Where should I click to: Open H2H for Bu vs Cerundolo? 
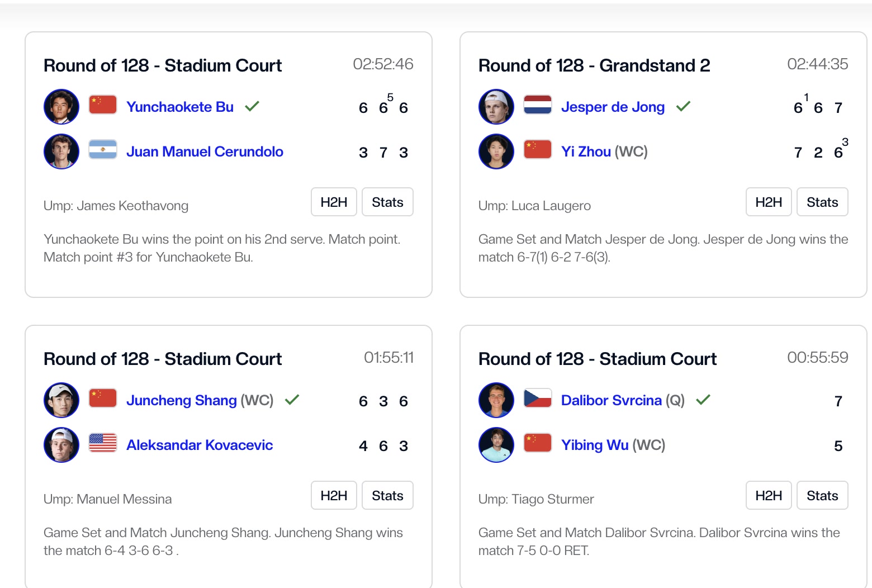pos(334,202)
